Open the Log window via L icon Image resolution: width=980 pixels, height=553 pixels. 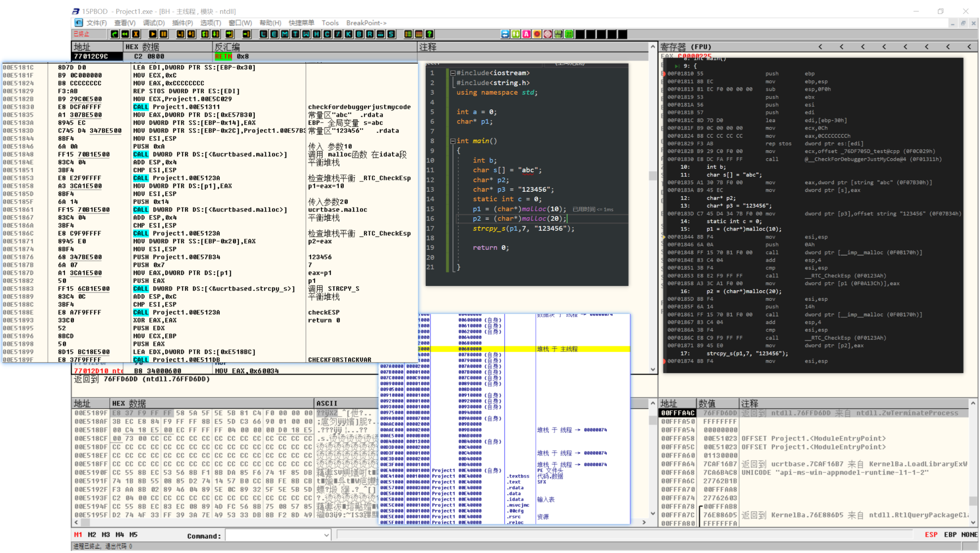point(264,34)
